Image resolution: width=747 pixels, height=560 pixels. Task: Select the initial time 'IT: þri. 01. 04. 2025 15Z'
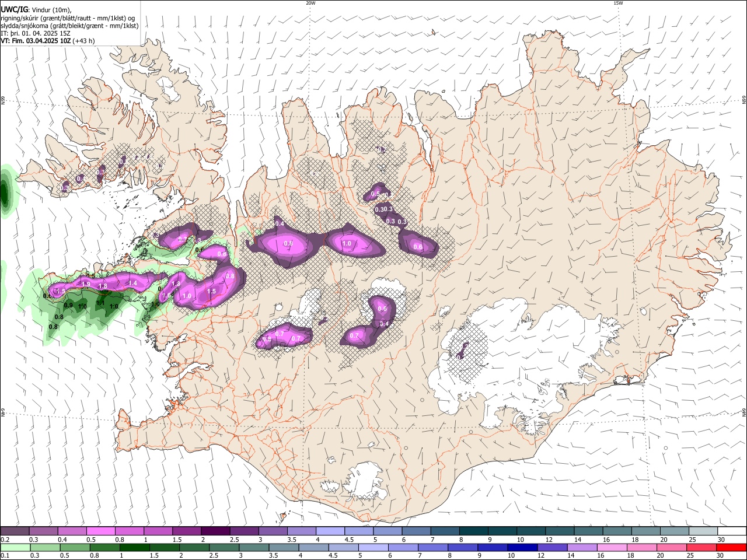pyautogui.click(x=36, y=33)
